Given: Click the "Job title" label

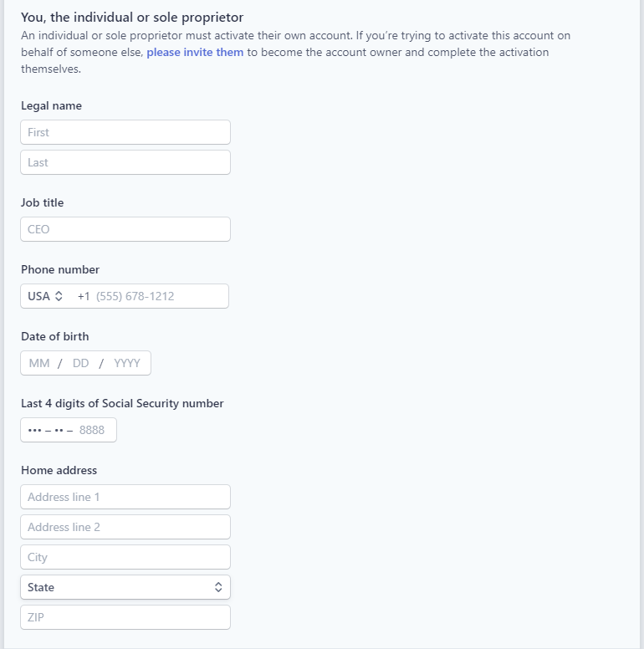Looking at the screenshot, I should point(42,202).
